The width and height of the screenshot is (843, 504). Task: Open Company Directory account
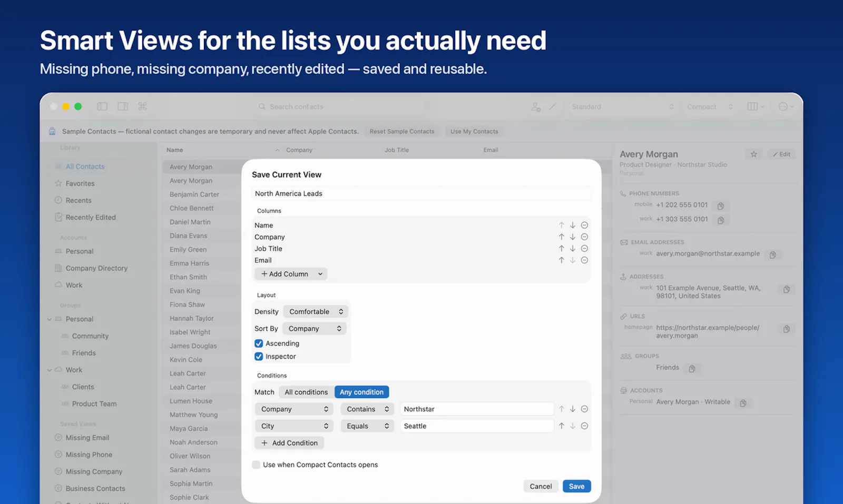click(x=96, y=268)
